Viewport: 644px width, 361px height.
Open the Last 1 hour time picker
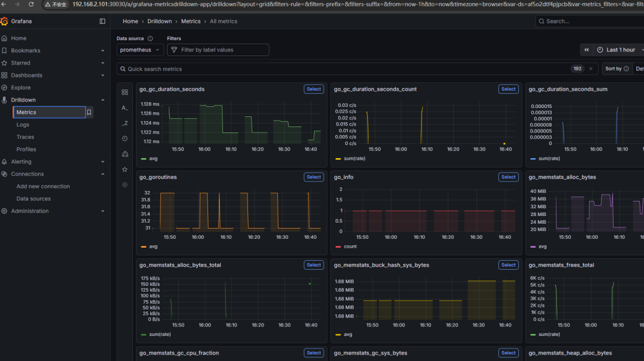620,50
